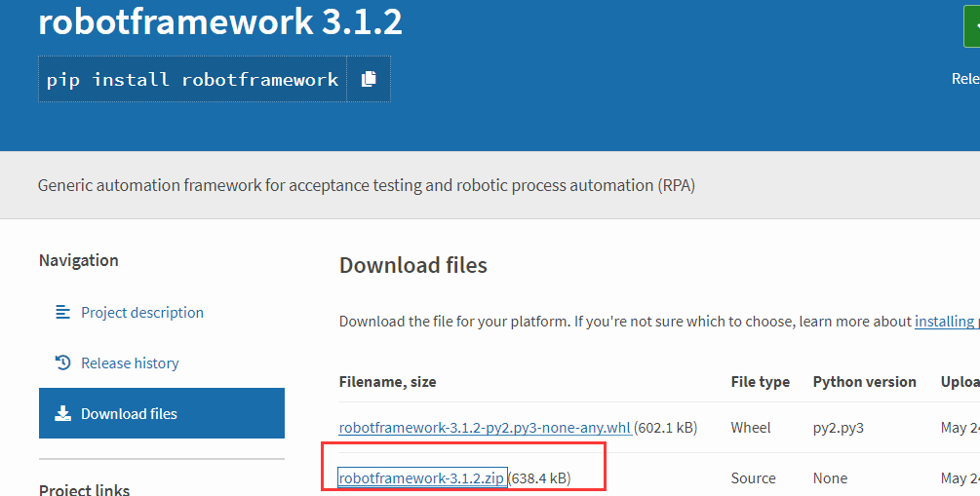980x496 pixels.
Task: Select the Download files navigation tab
Action: (162, 413)
